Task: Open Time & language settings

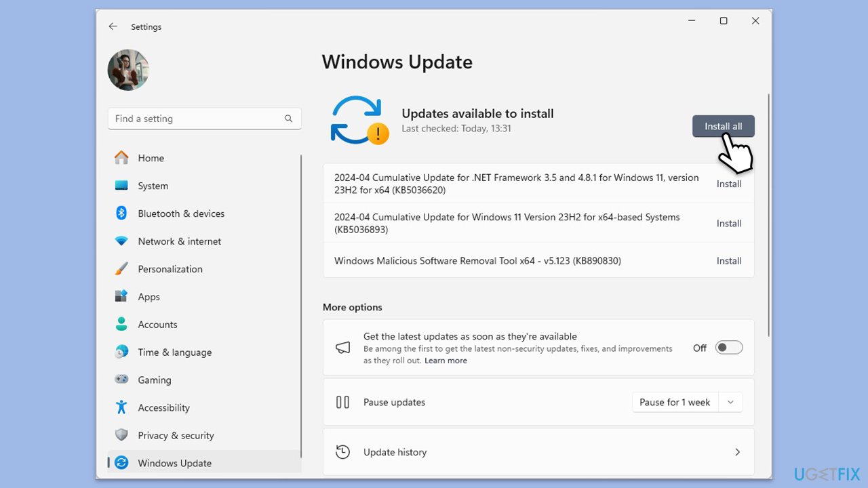Action: [x=174, y=352]
